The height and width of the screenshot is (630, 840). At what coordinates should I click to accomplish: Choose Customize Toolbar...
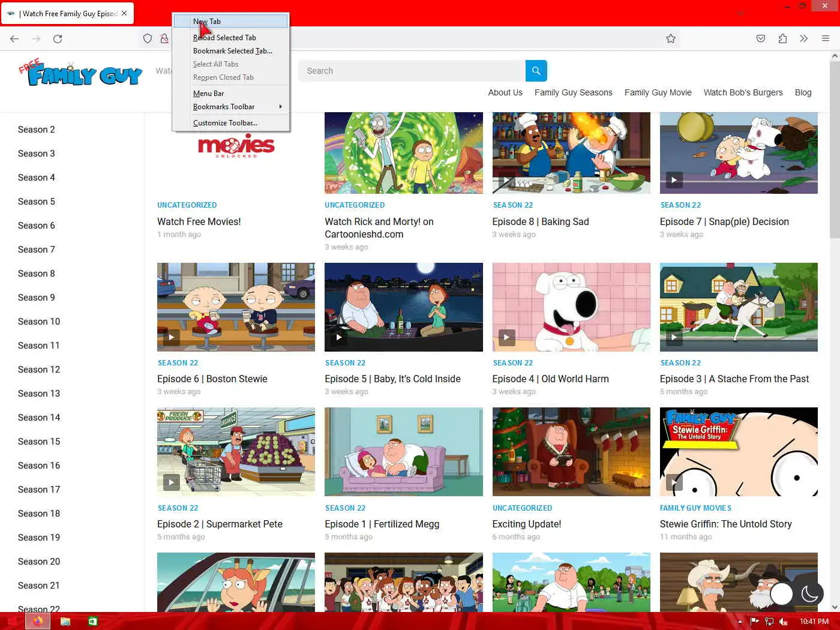click(231, 122)
